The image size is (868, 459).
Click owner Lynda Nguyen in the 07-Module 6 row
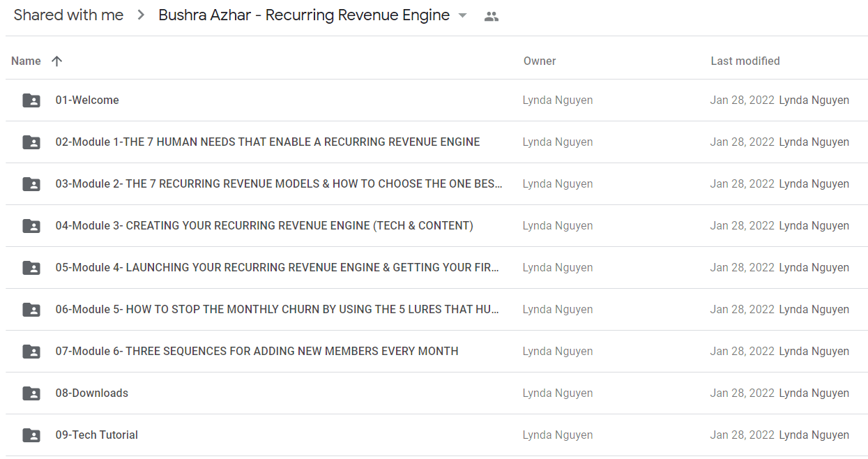click(558, 352)
